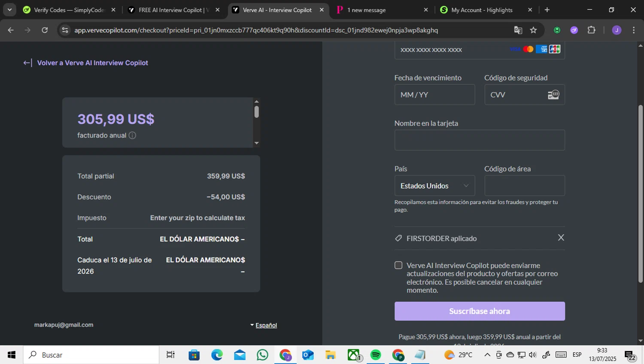Viewport: 644px width, 364px height.
Task: Open the Chrome extensions puzzle icon
Action: click(591, 30)
